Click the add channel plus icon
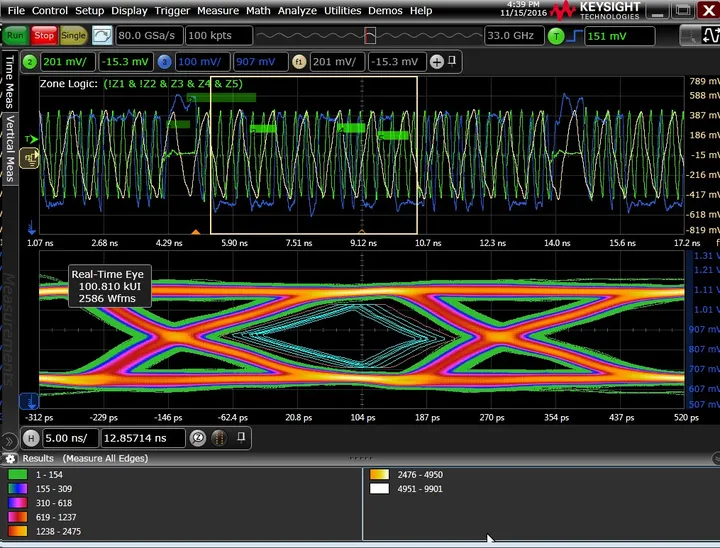Image resolution: width=720 pixels, height=548 pixels. [x=436, y=62]
